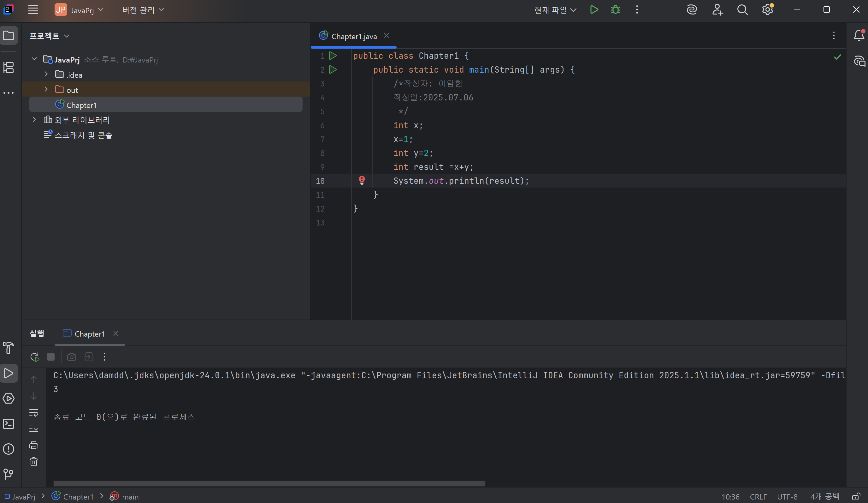Image resolution: width=868 pixels, height=503 pixels.
Task: Open the Build hammer tool window
Action: pyautogui.click(x=9, y=348)
